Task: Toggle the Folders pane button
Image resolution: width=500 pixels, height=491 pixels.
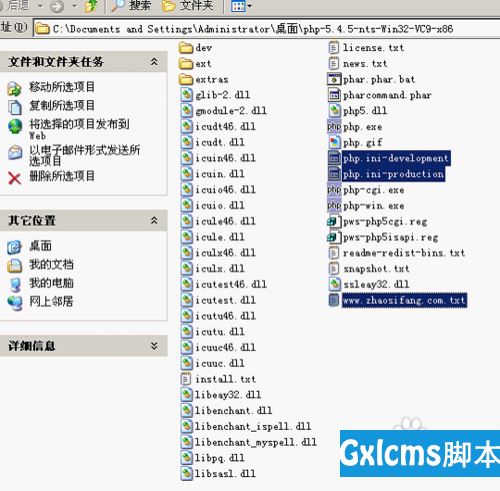Action: coord(188,6)
